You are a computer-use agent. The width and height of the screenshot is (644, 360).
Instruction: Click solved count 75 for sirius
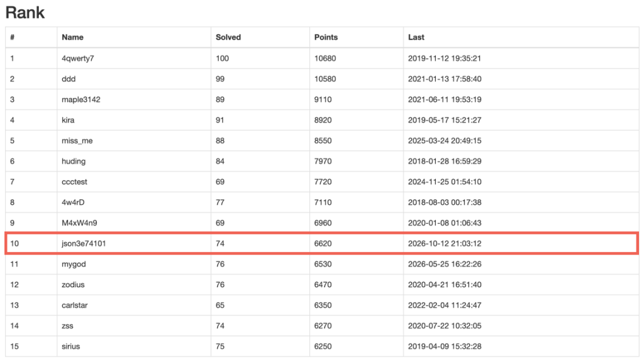pos(220,346)
